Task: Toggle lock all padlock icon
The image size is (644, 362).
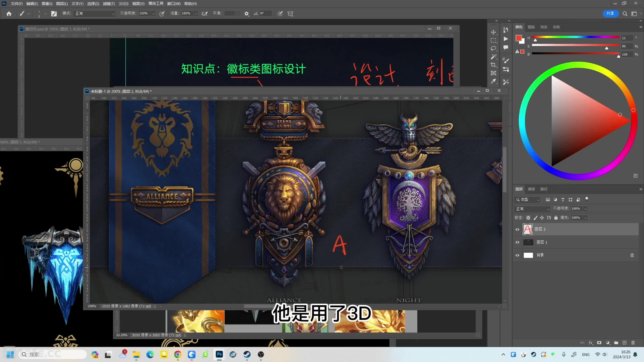Action: pyautogui.click(x=556, y=218)
